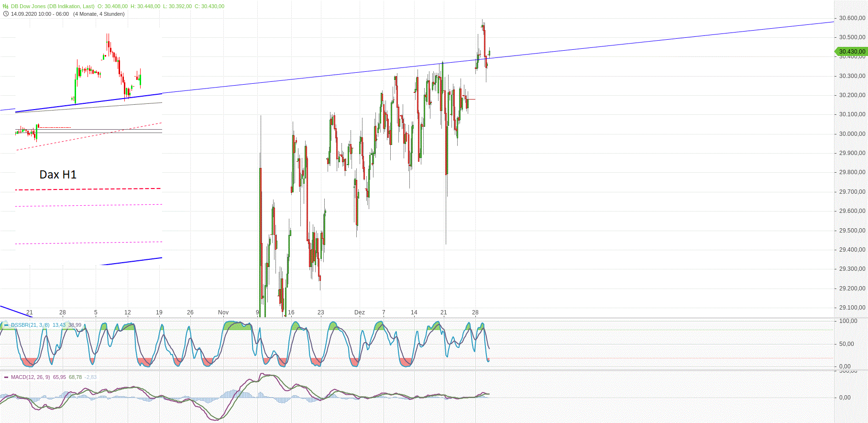
Task: Select the divider between price chart and DSSBR panel
Action: click(x=434, y=318)
